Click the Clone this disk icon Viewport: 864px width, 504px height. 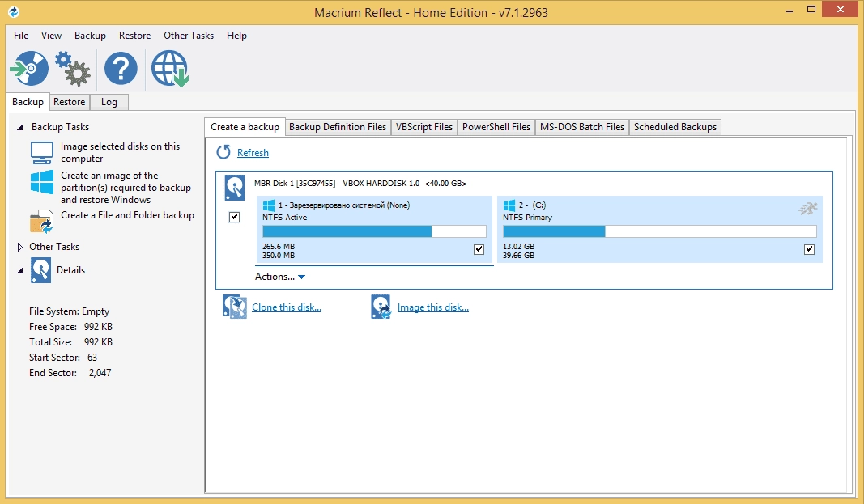coord(235,307)
